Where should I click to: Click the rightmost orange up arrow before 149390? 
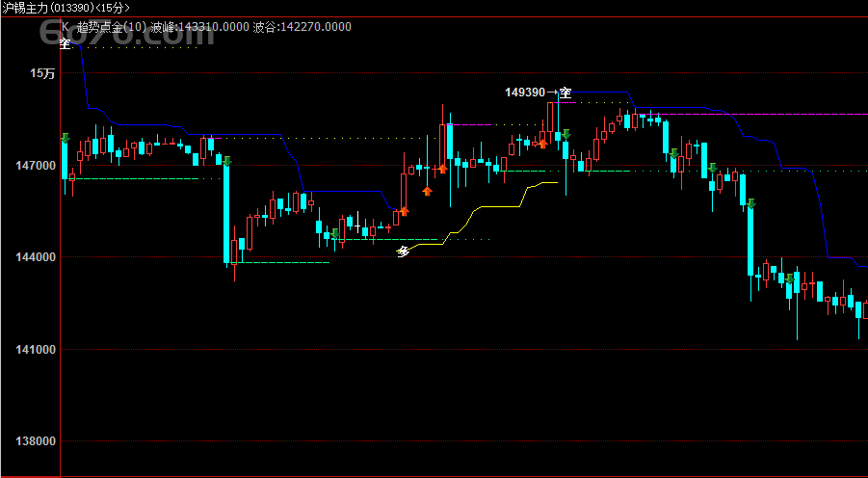click(x=543, y=144)
